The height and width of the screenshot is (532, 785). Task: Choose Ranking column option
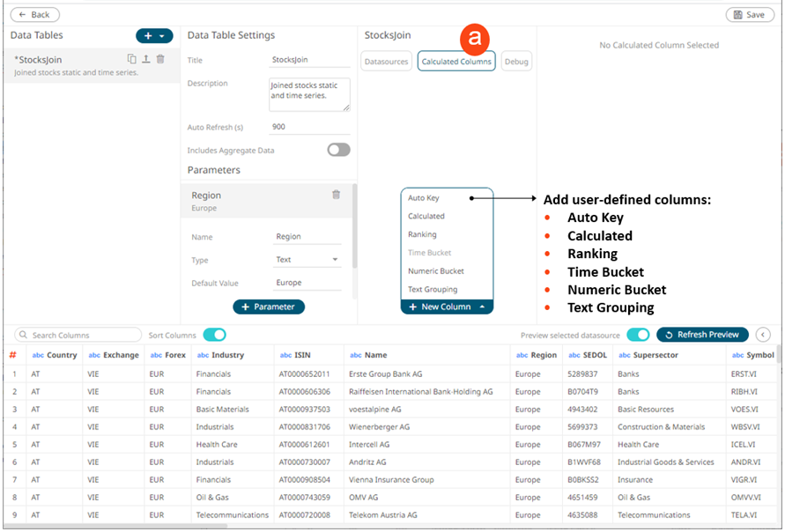[x=422, y=234]
